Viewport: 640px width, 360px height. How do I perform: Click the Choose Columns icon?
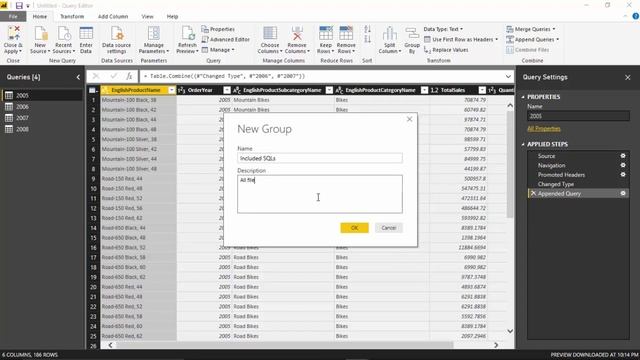pos(270,33)
